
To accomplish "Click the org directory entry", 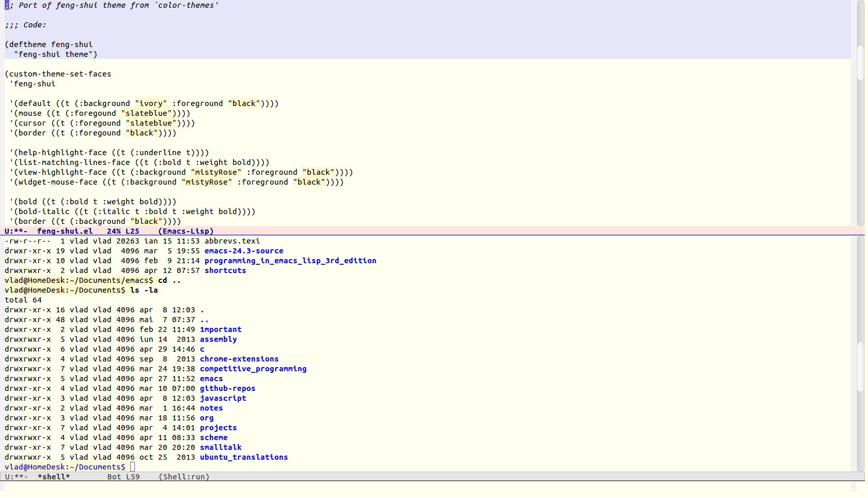I will click(x=207, y=418).
